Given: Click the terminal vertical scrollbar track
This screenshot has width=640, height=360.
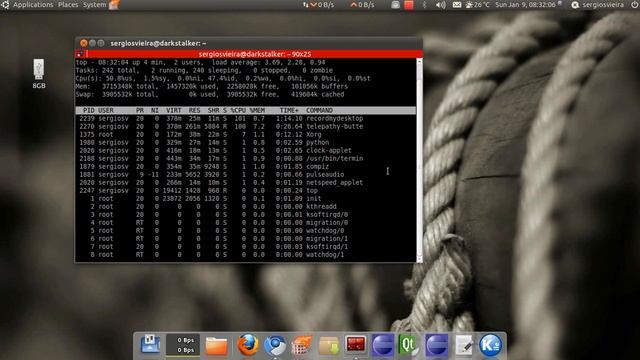Looking at the screenshot, I should [419, 160].
